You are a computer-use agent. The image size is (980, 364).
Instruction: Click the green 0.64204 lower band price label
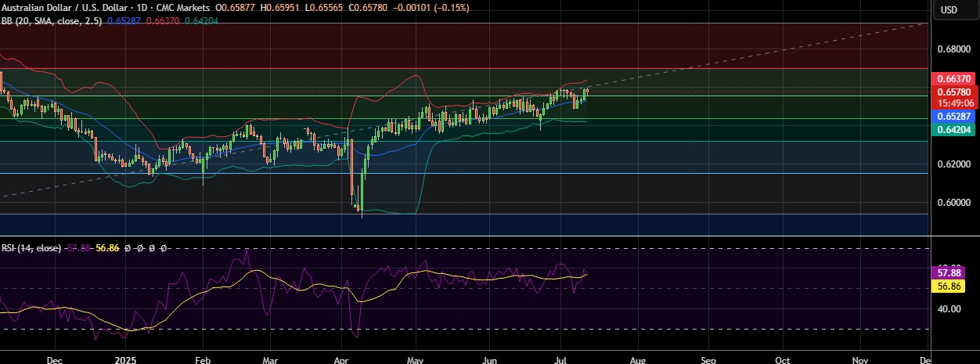click(953, 130)
